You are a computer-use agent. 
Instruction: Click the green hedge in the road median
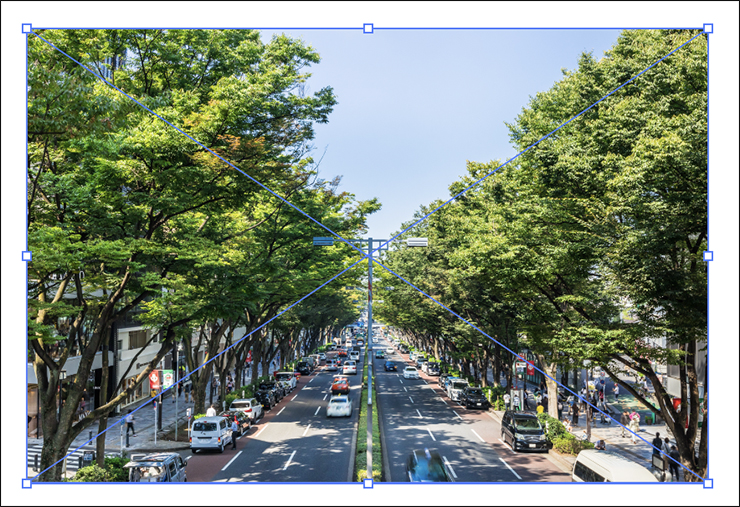tap(361, 440)
